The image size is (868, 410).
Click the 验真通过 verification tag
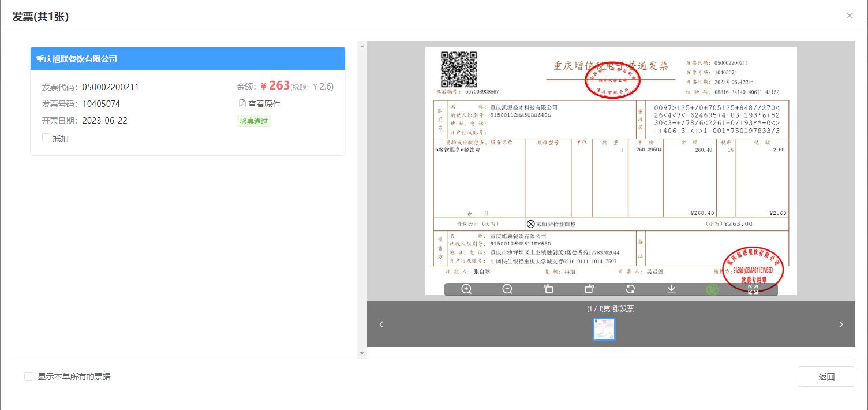253,121
